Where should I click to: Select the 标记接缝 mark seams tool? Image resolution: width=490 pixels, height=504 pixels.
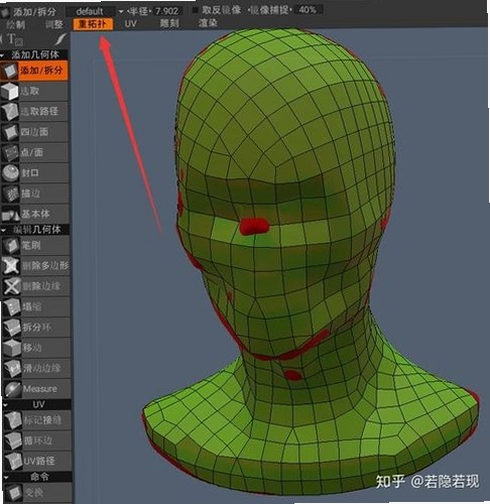(x=37, y=420)
